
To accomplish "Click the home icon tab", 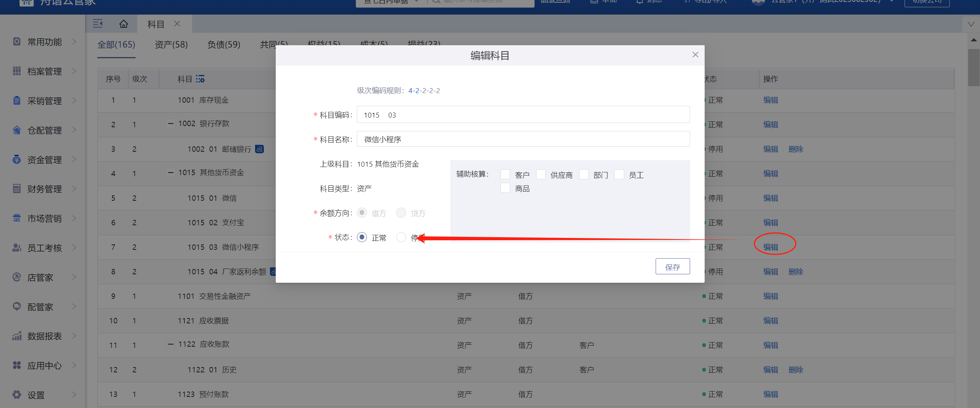I will (x=123, y=24).
